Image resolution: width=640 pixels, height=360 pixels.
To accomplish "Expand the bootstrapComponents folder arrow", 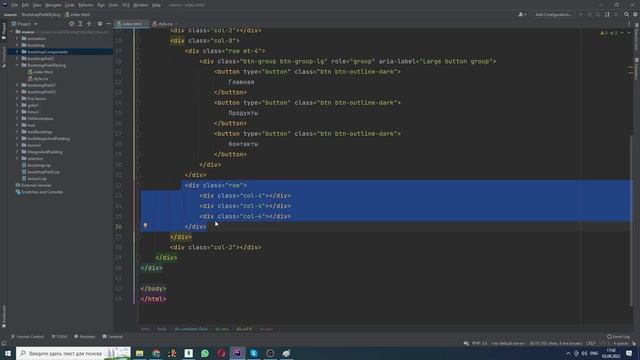I will coord(17,52).
